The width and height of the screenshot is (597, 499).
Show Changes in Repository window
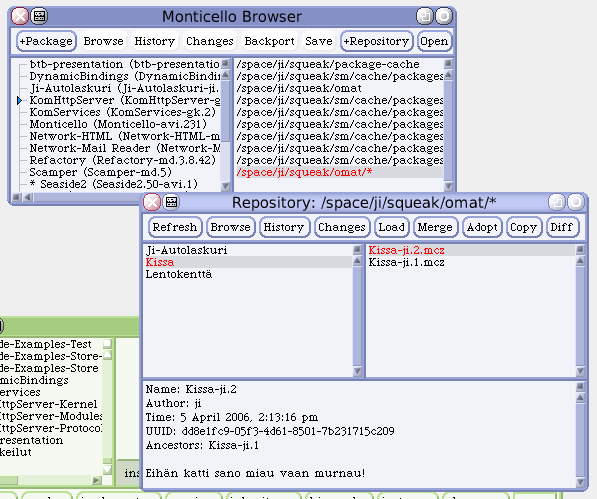tap(342, 227)
